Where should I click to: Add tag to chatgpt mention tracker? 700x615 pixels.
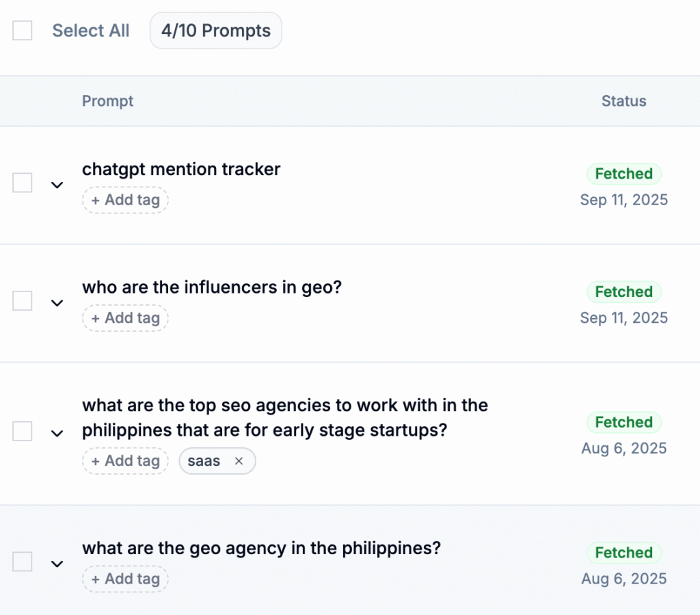click(x=125, y=200)
